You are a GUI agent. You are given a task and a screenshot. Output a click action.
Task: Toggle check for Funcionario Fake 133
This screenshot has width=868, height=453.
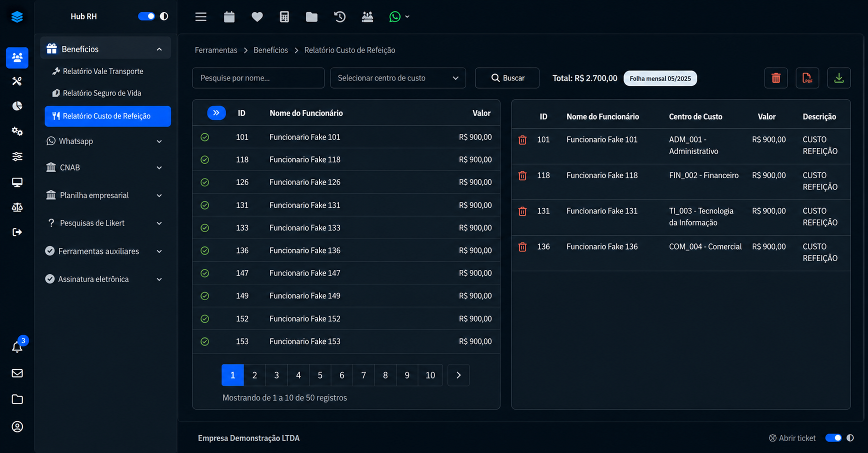click(x=205, y=228)
